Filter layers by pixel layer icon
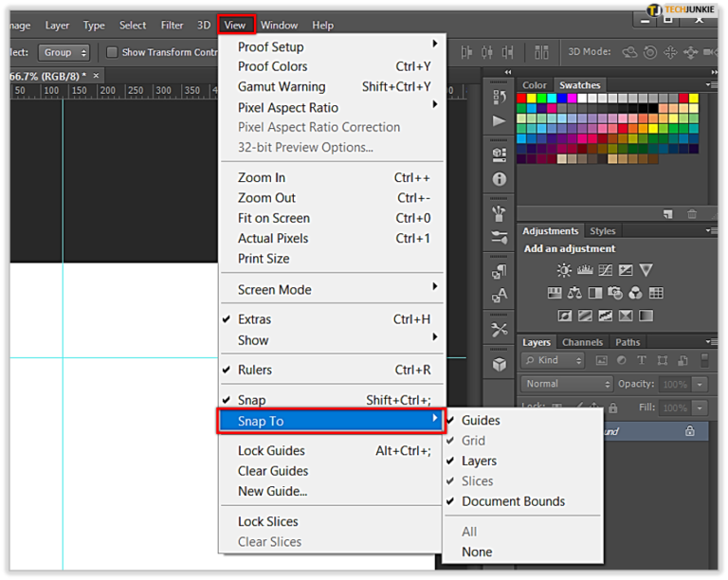Viewport: 728px width, 580px height. point(601,360)
